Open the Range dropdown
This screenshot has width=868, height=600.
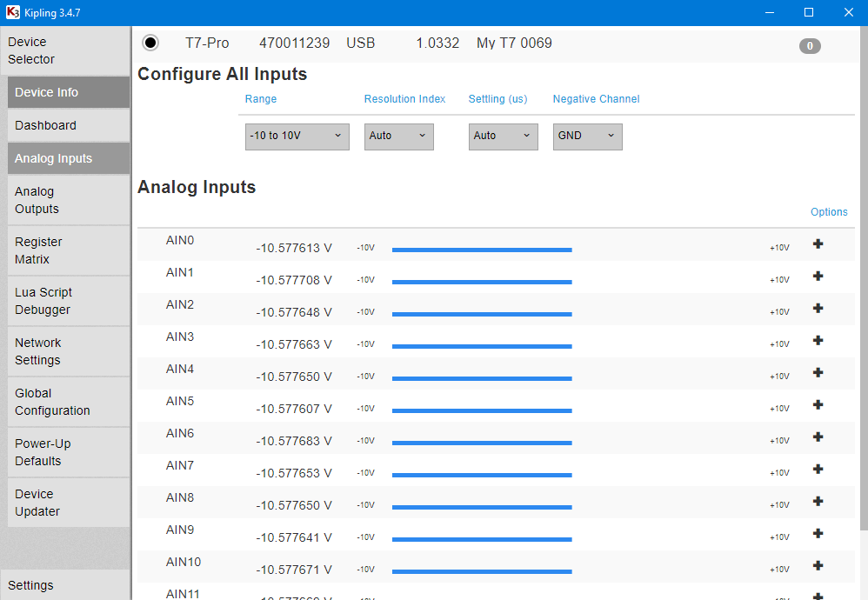point(297,137)
